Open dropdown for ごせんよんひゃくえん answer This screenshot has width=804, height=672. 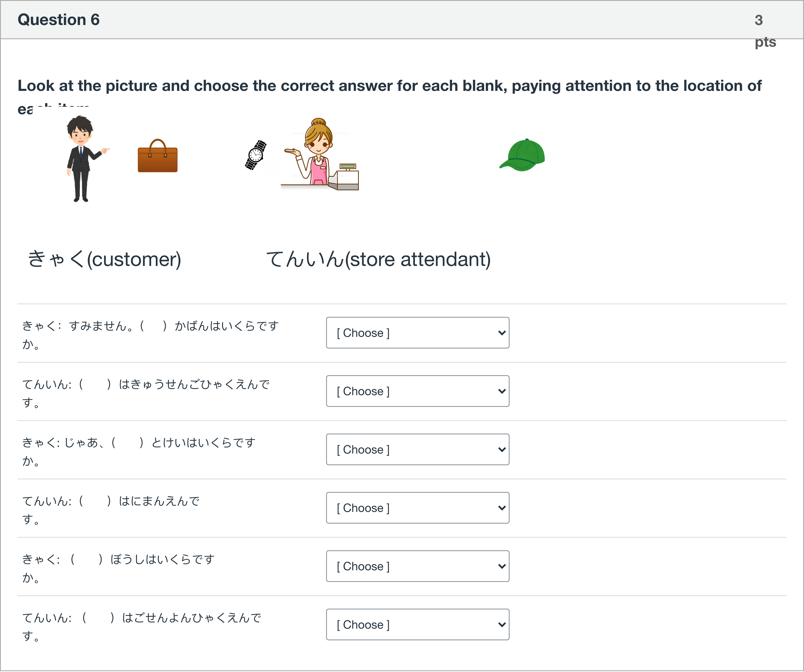click(417, 624)
